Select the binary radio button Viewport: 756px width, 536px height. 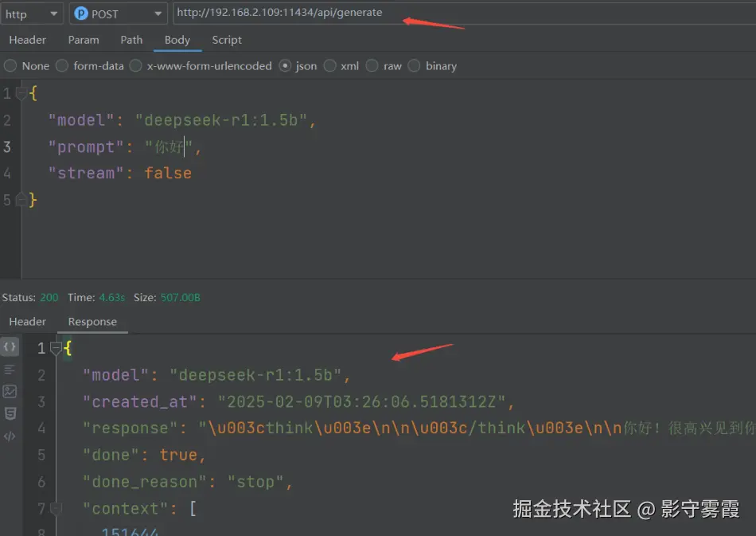[x=414, y=65]
